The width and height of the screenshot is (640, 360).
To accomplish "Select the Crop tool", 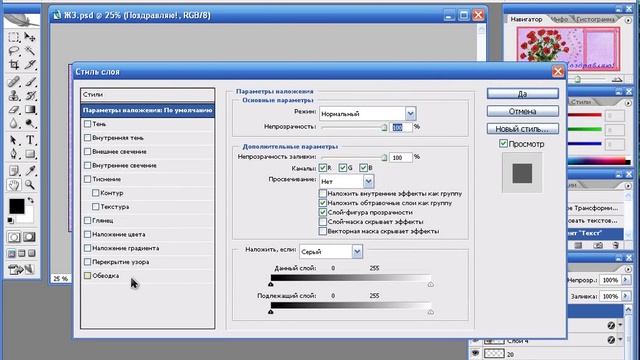I will [14, 64].
